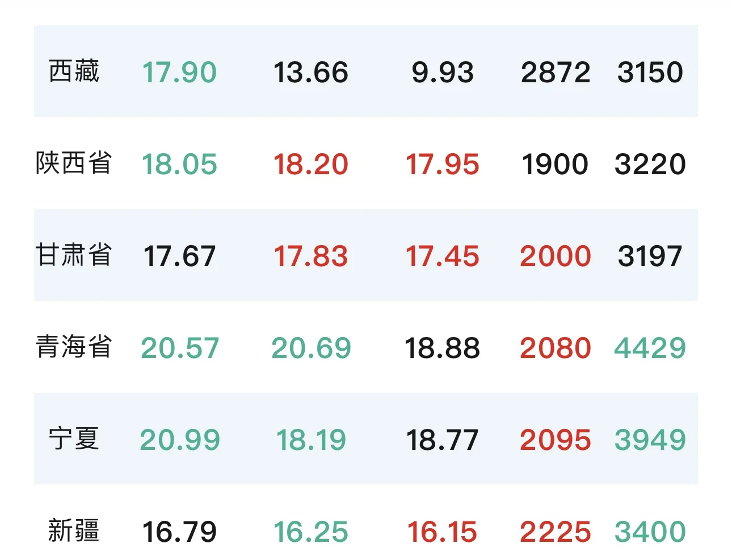Select green value 4429 in 青海省 row

(x=650, y=348)
